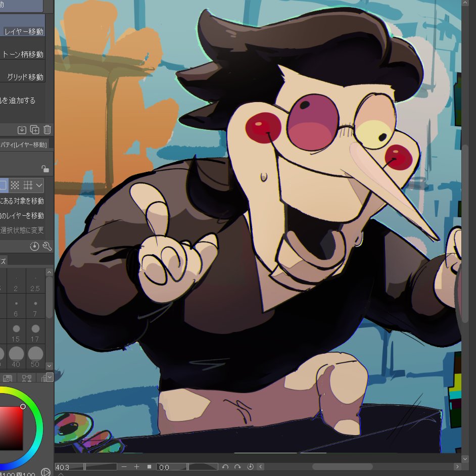
Task: Choose brush size 50
Action: (x=35, y=357)
